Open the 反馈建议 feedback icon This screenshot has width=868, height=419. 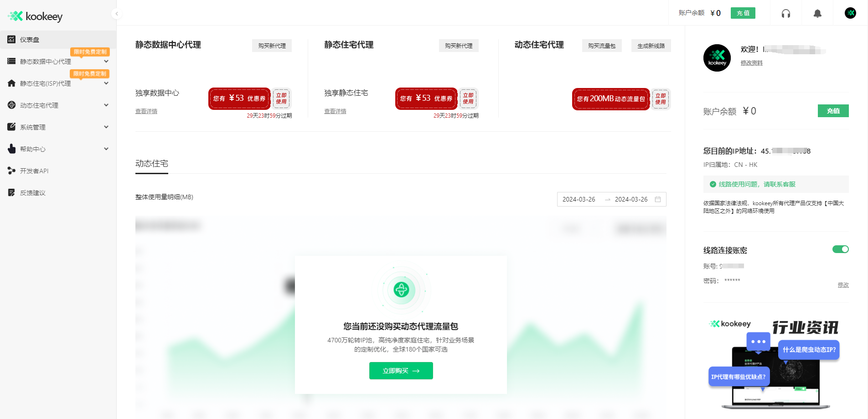[11, 192]
